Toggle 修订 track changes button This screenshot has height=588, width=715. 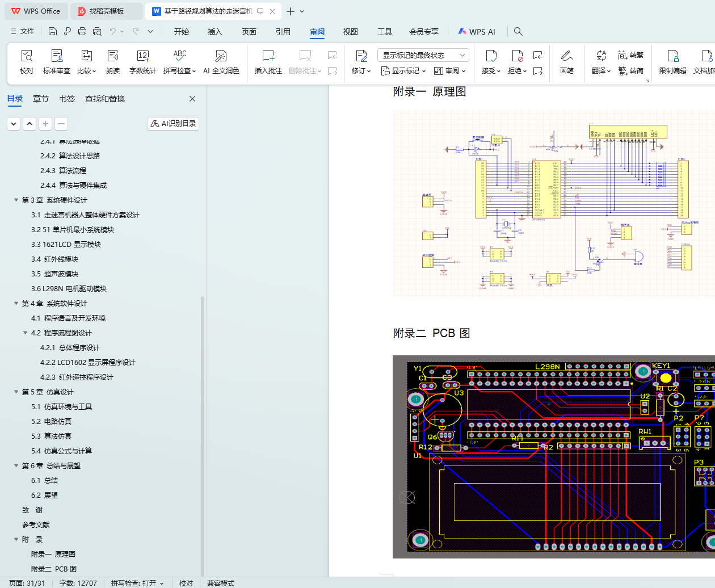point(361,61)
